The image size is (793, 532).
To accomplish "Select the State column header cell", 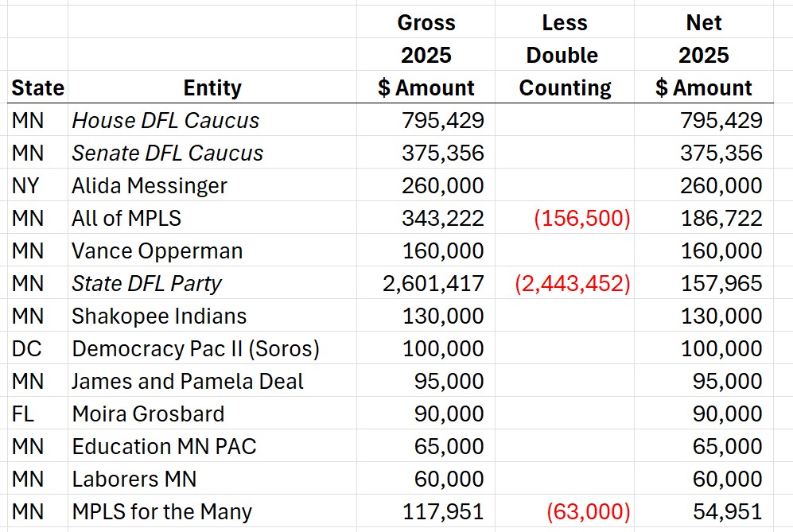I will (x=37, y=87).
